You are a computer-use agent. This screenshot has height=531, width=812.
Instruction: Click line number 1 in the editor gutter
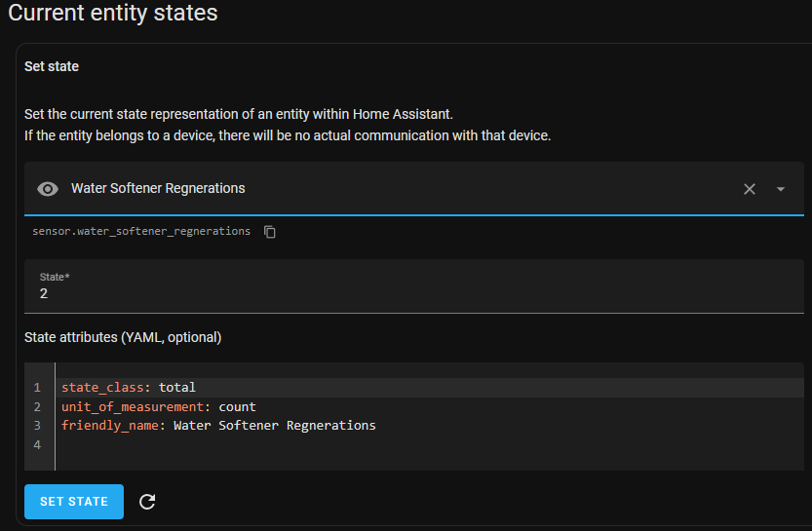pyautogui.click(x=37, y=387)
